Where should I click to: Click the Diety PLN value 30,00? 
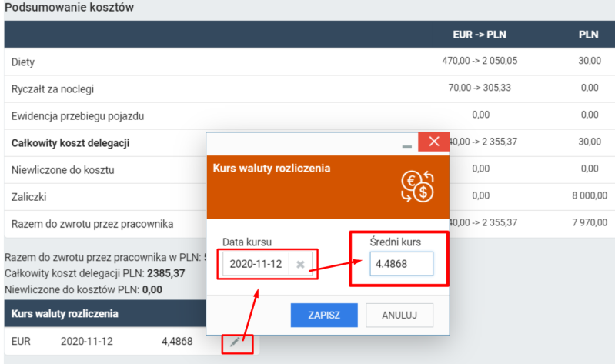coord(590,61)
